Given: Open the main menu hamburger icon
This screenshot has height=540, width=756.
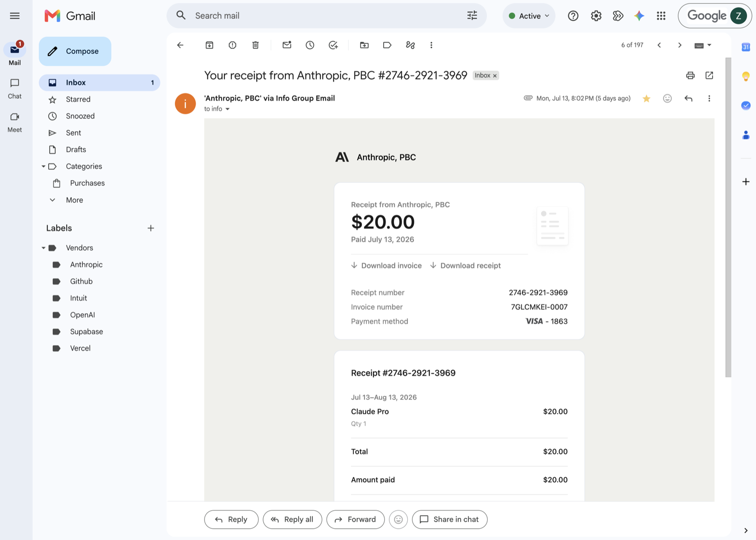Looking at the screenshot, I should pyautogui.click(x=15, y=16).
